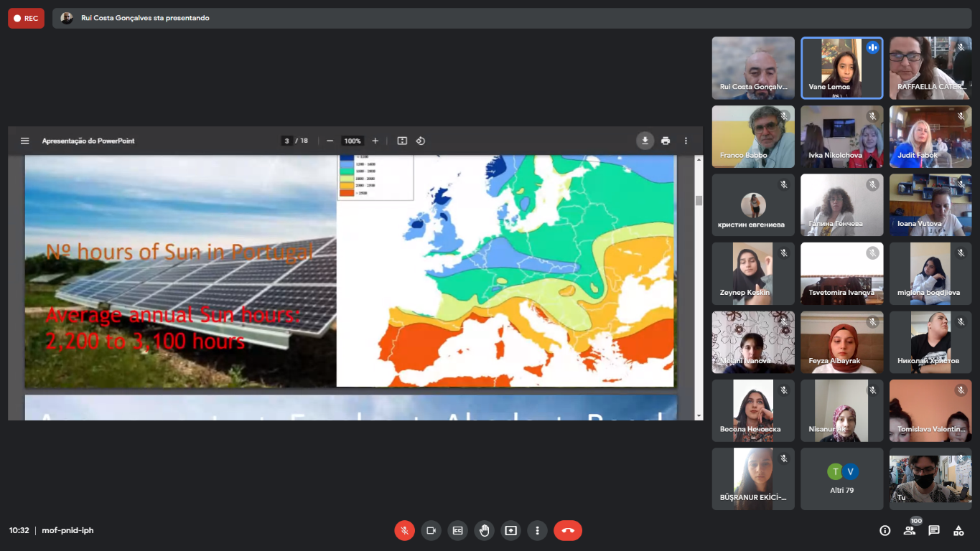The height and width of the screenshot is (551, 980).
Task: Click the Present now screen share icon
Action: tap(510, 530)
